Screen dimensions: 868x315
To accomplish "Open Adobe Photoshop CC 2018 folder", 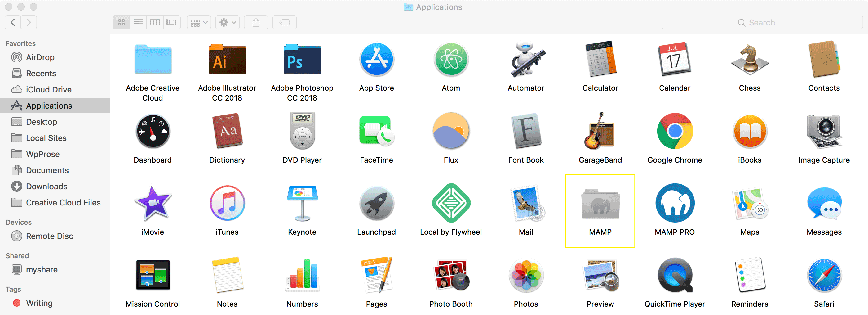I will 302,59.
